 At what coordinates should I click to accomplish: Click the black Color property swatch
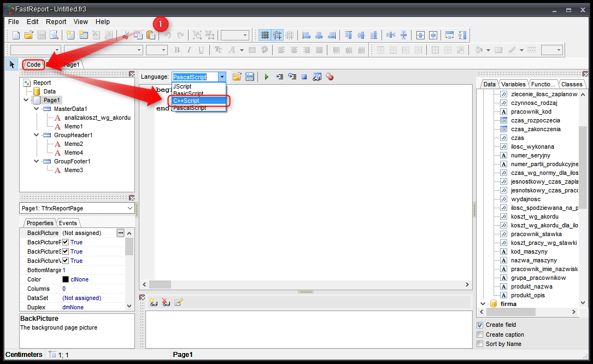tap(66, 279)
